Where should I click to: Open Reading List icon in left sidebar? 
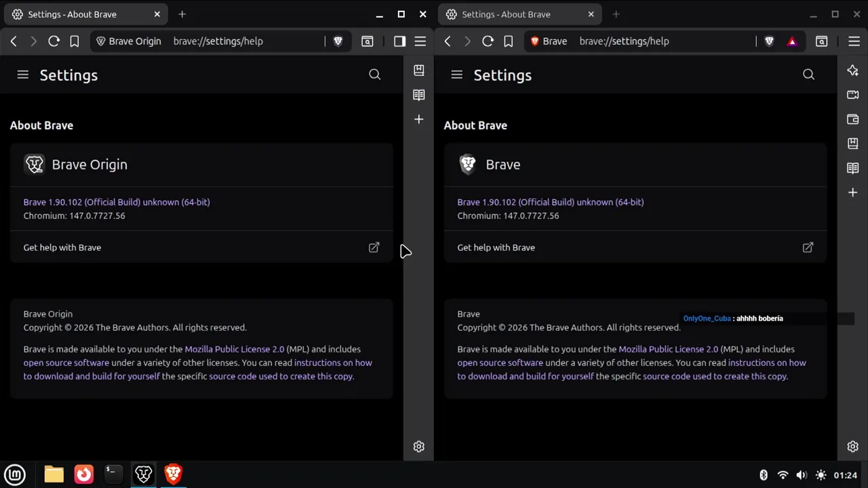click(418, 95)
